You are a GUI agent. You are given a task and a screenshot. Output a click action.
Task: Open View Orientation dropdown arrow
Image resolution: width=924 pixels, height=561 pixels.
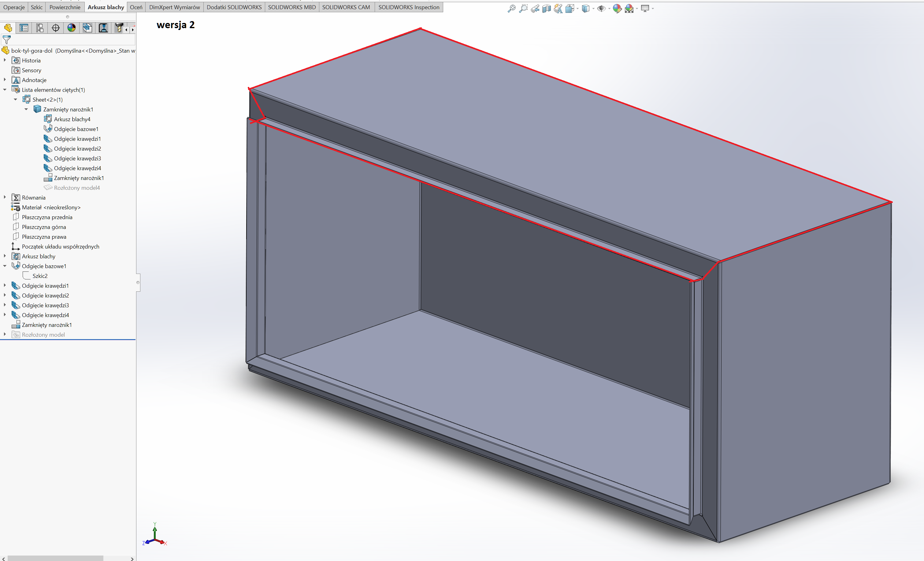coord(577,8)
